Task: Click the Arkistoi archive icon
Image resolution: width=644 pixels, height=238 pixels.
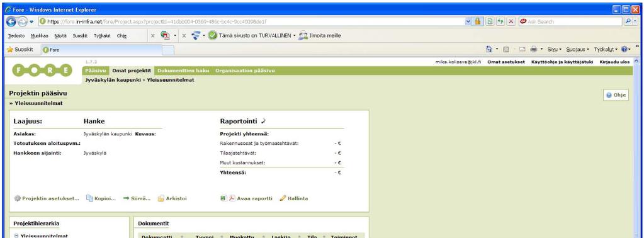Action: point(161,198)
